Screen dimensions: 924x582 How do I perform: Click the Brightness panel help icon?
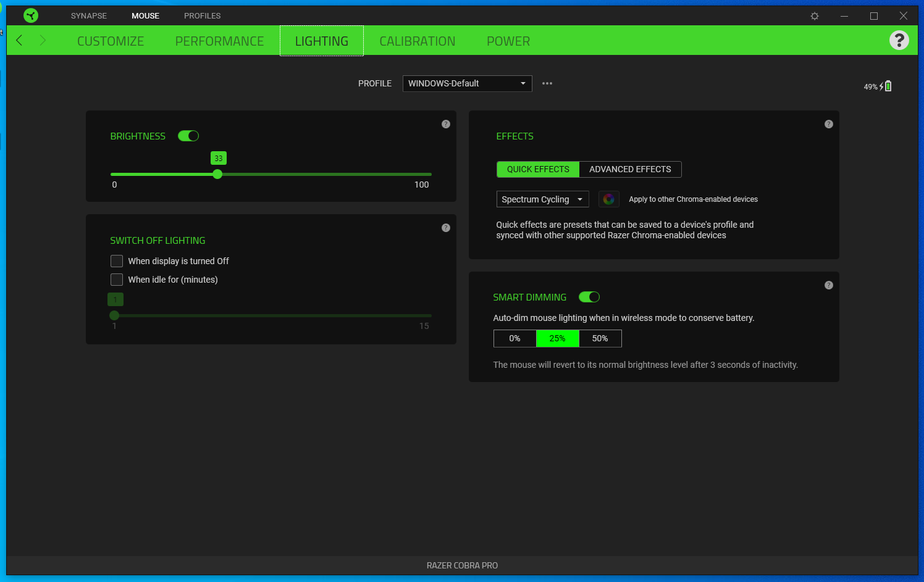[x=446, y=124]
